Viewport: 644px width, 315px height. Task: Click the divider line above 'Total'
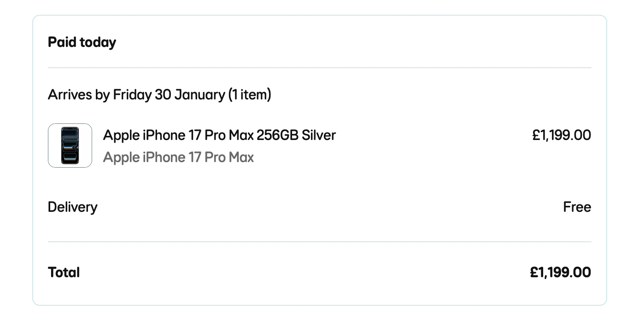[320, 242]
